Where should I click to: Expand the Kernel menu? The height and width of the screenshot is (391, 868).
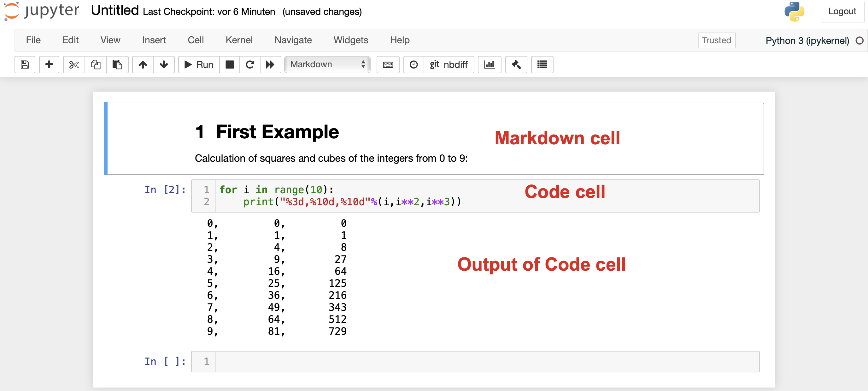[239, 40]
